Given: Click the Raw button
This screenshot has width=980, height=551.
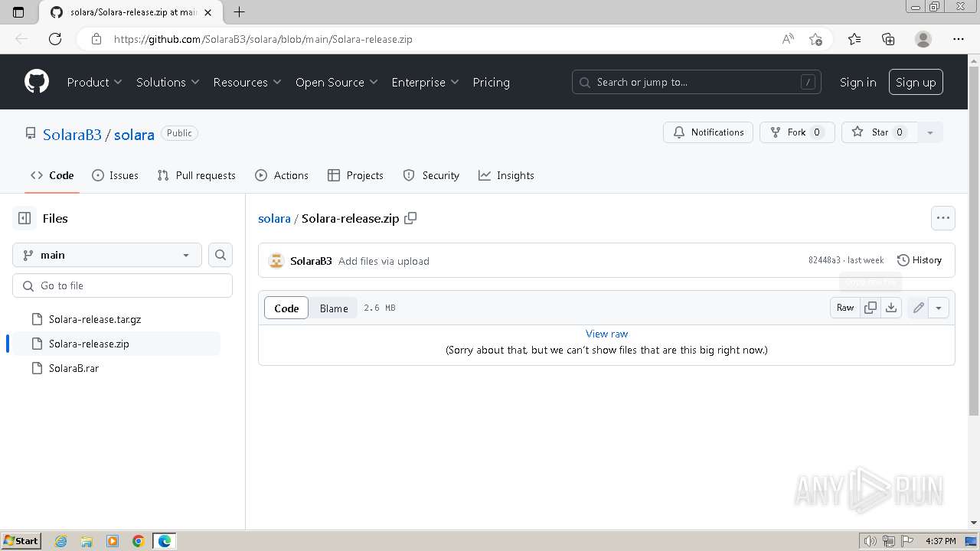Looking at the screenshot, I should 845,308.
